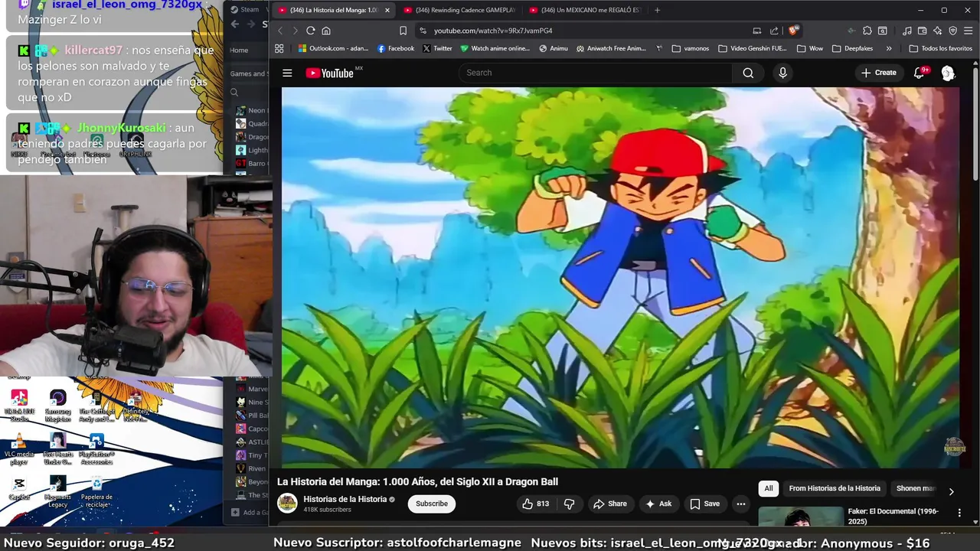Image resolution: width=980 pixels, height=551 pixels.
Task: Open Hogwarts Legacy desktop shortcut
Action: 57,492
